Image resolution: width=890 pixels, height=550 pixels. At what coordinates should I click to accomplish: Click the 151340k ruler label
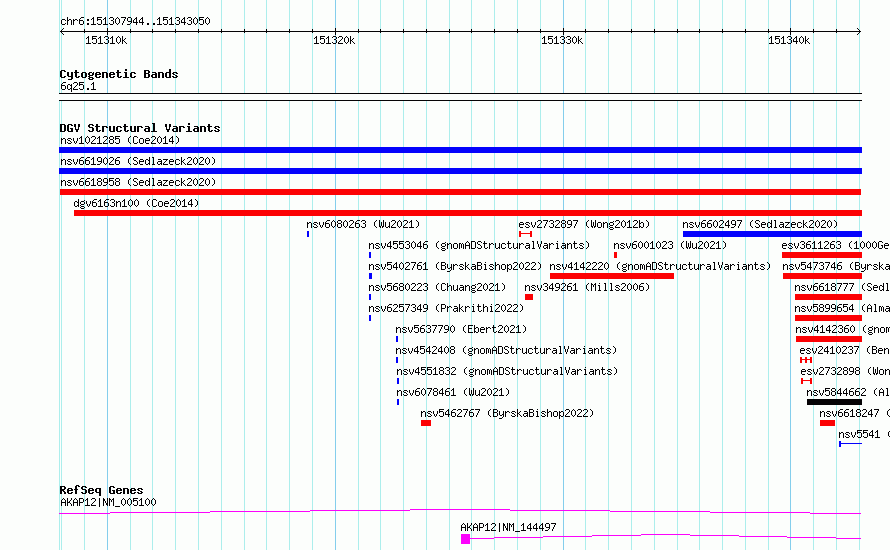click(789, 40)
